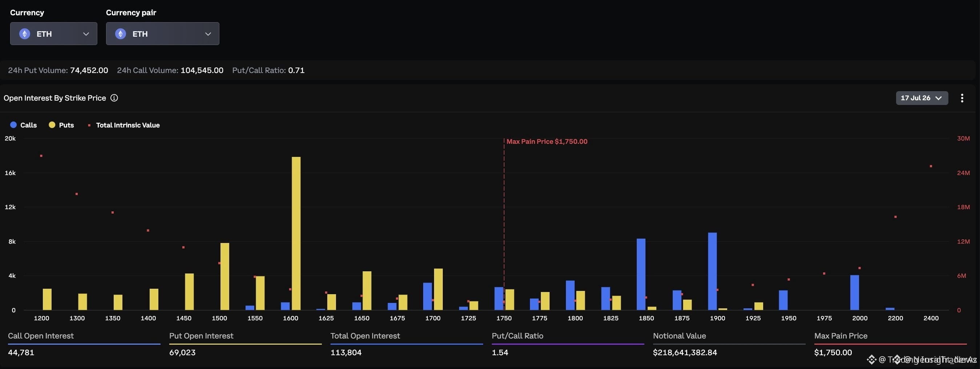Click the 1900 strike calls bar

tap(712, 271)
